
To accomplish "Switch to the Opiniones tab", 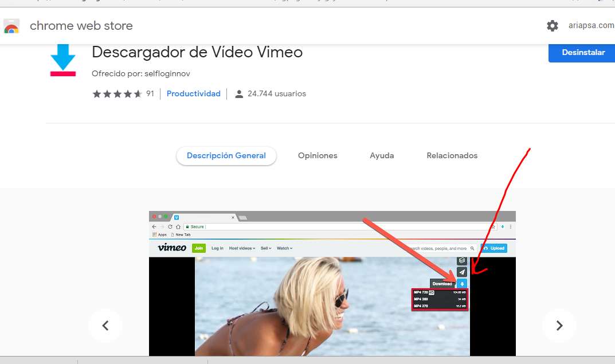I will click(x=318, y=156).
